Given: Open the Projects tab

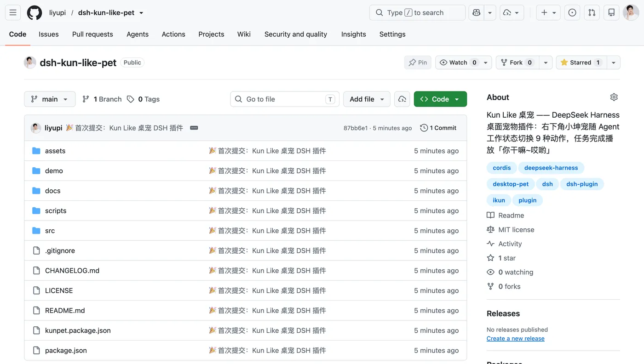Looking at the screenshot, I should coord(211,34).
